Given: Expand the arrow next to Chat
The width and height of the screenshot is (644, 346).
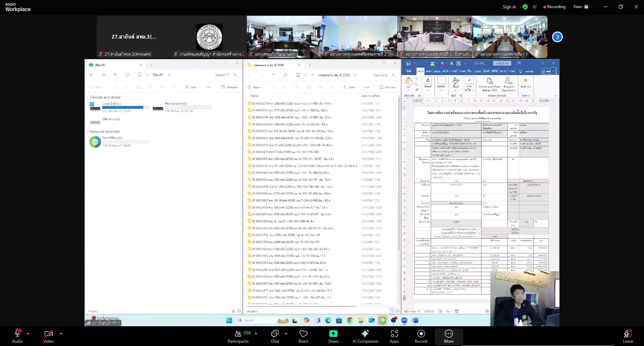Looking at the screenshot, I should [x=286, y=334].
